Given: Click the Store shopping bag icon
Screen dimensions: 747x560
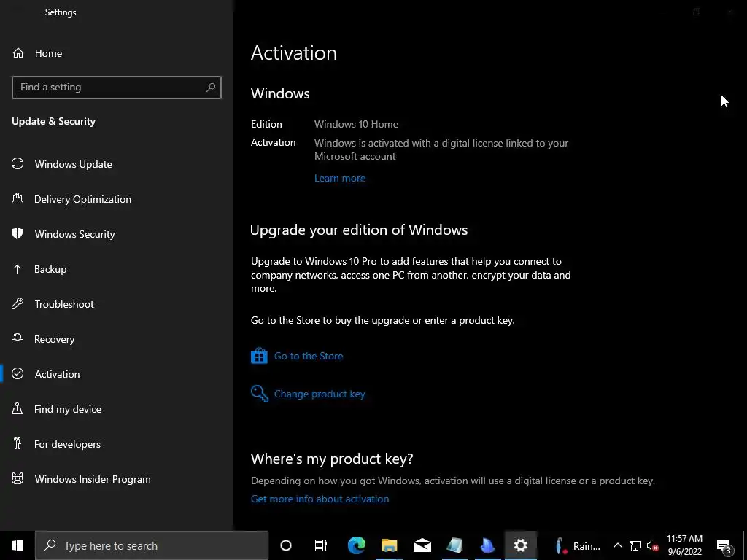Looking at the screenshot, I should point(259,356).
